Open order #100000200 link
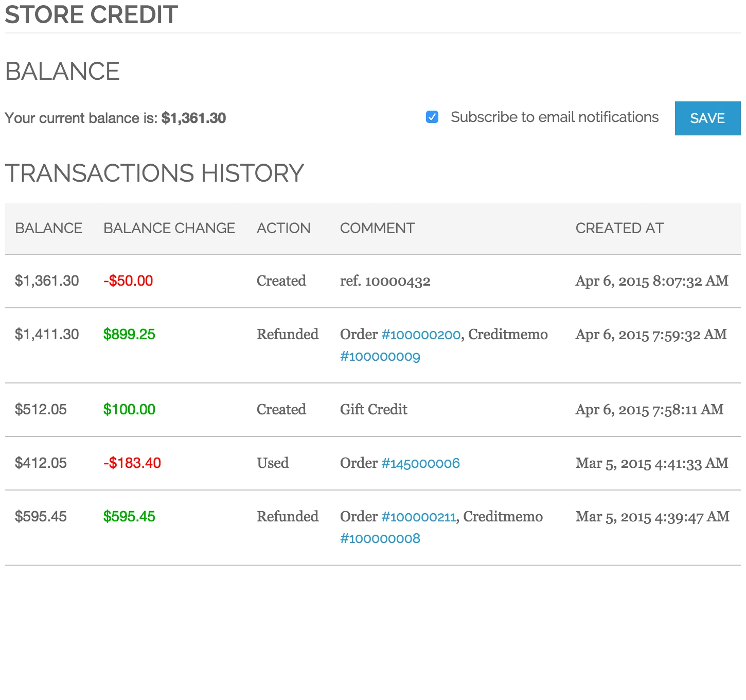 (x=421, y=335)
